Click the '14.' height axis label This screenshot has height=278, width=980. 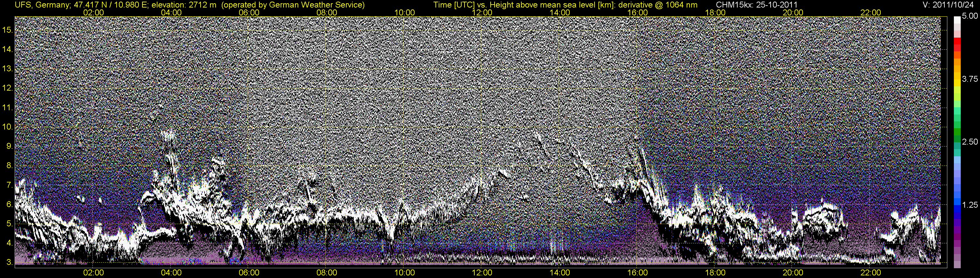click(x=8, y=49)
